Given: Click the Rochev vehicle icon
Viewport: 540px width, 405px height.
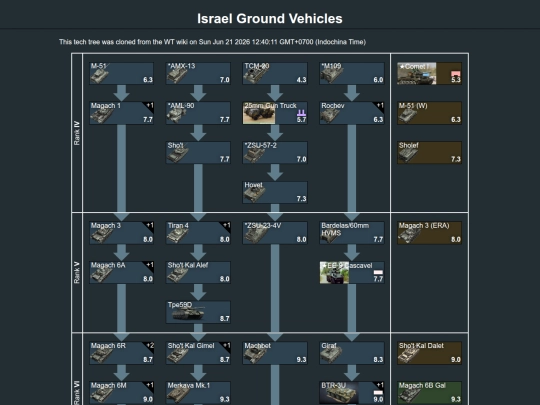Looking at the screenshot, I should click(x=331, y=116).
